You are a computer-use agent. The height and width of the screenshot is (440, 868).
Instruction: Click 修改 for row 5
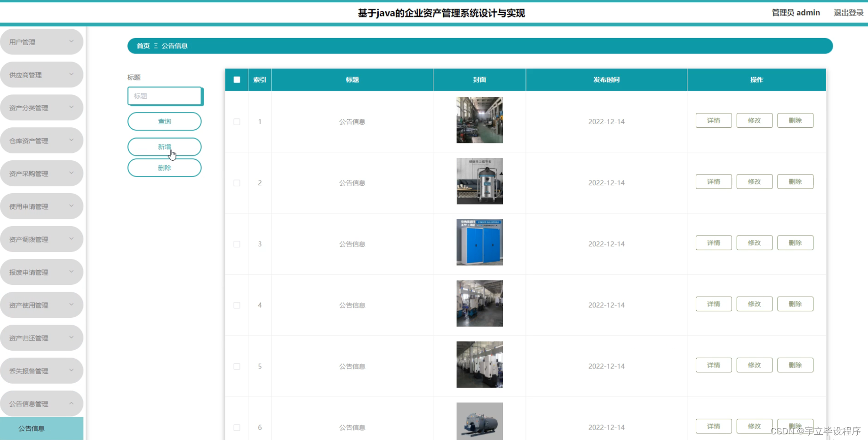pyautogui.click(x=755, y=365)
